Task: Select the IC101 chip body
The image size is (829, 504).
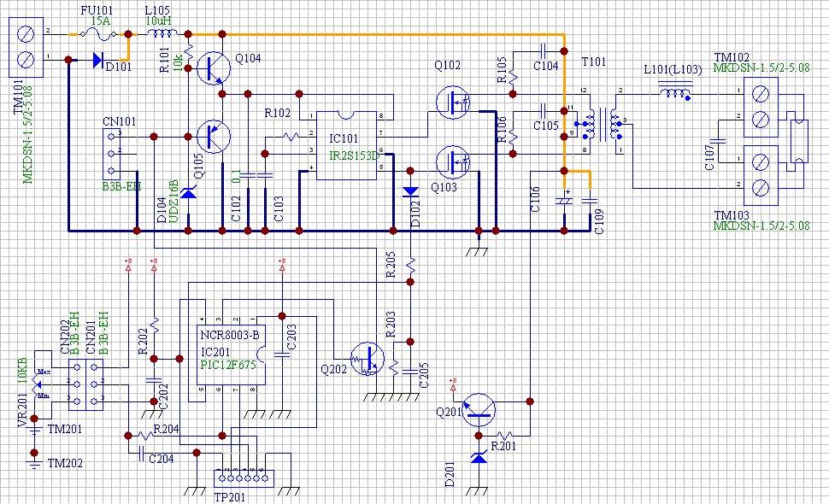Action: [x=346, y=145]
